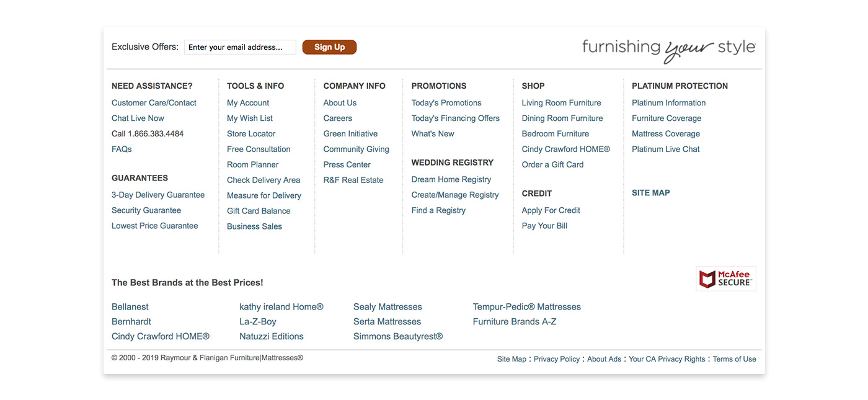Image resolution: width=868 pixels, height=400 pixels.
Task: Shop Living Room Furniture
Action: pos(562,103)
